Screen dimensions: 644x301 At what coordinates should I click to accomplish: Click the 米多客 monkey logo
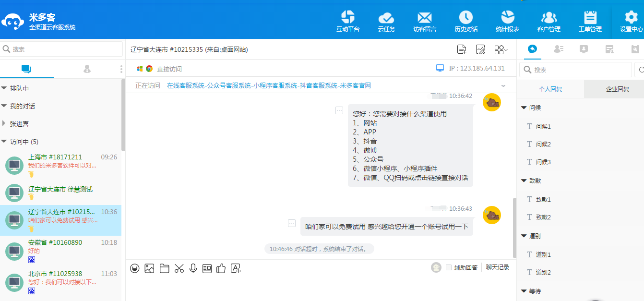coord(12,21)
